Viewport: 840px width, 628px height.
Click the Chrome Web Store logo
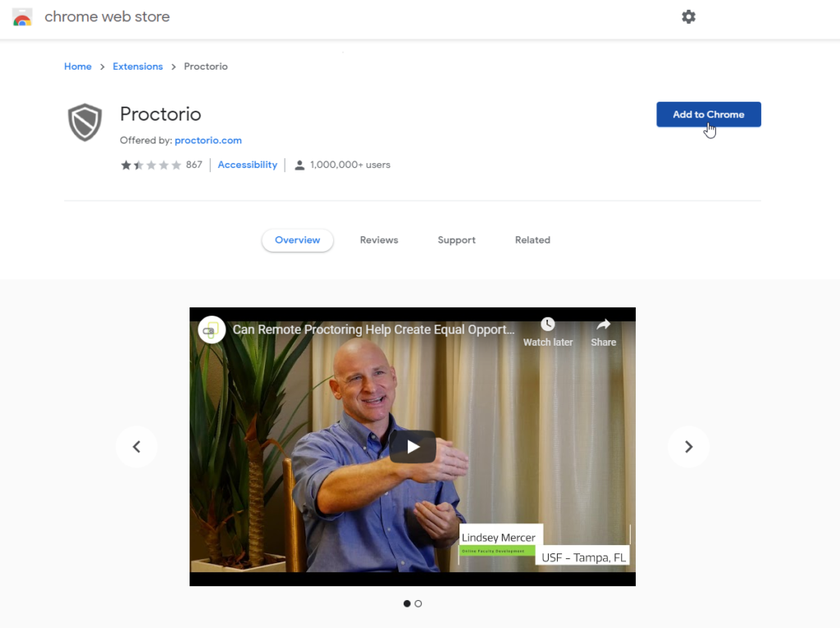click(22, 16)
